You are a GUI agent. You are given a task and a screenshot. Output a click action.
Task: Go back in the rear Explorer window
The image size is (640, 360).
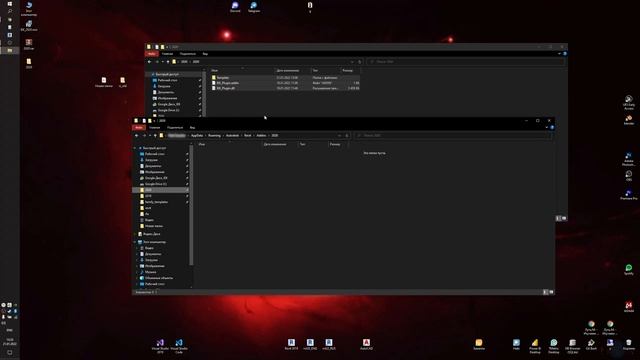tap(149, 62)
